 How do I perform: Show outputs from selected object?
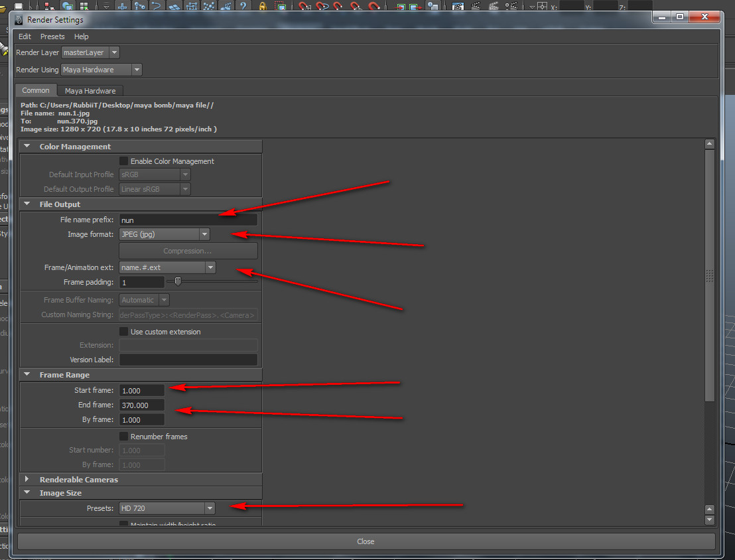point(415,5)
